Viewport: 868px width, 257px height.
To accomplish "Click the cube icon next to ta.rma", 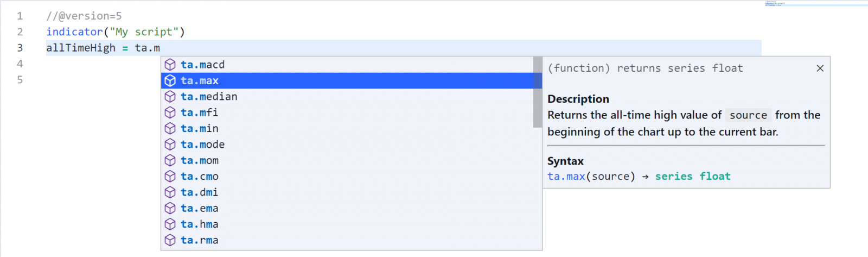I will click(170, 240).
